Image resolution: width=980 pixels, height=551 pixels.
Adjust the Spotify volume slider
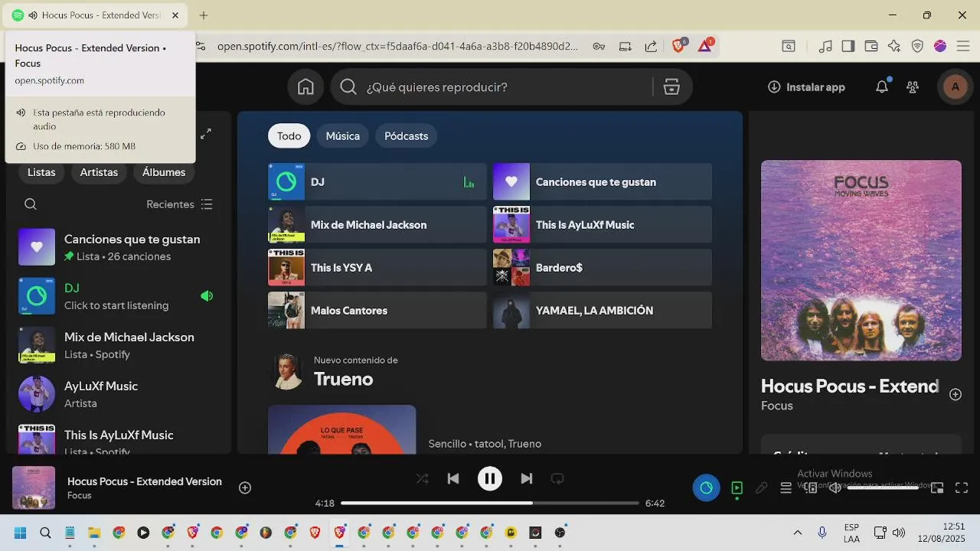tap(883, 487)
